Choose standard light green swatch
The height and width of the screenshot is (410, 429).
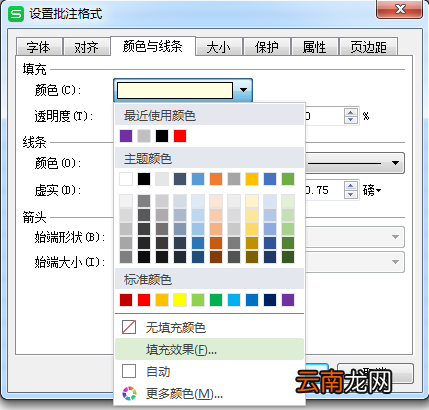(x=198, y=300)
